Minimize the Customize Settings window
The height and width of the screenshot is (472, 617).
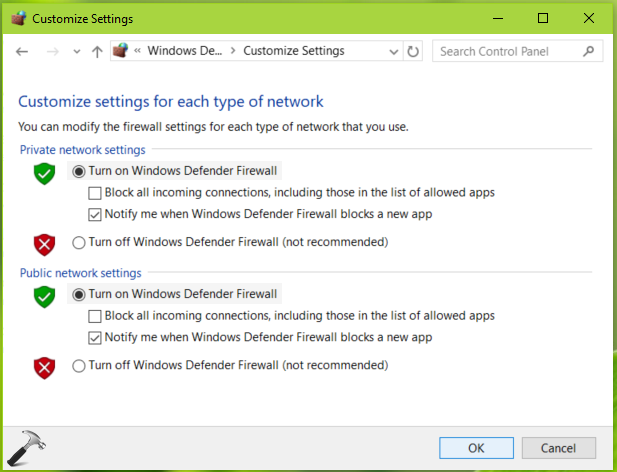point(498,18)
